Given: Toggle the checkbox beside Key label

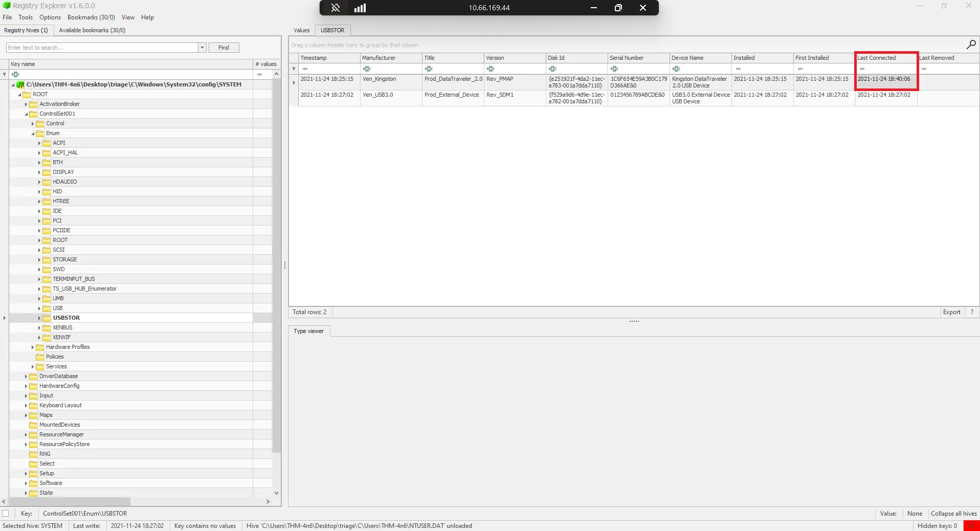Looking at the screenshot, I should [x=6, y=513].
